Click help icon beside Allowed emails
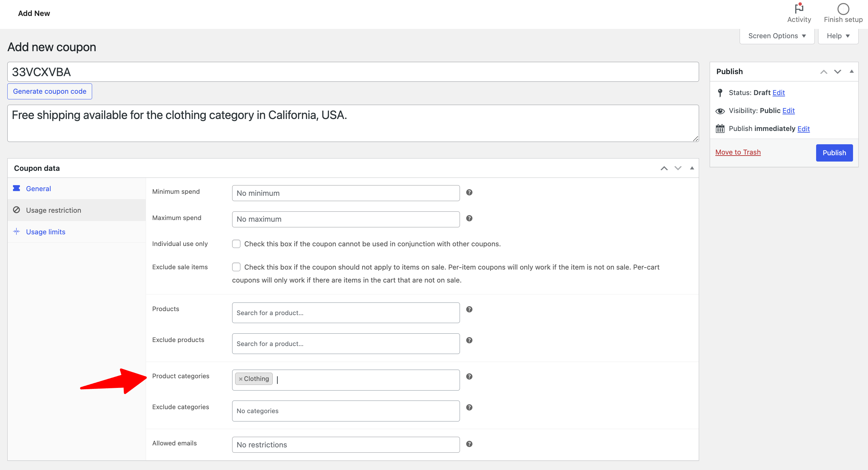Screen dimensions: 868x470 [469, 444]
